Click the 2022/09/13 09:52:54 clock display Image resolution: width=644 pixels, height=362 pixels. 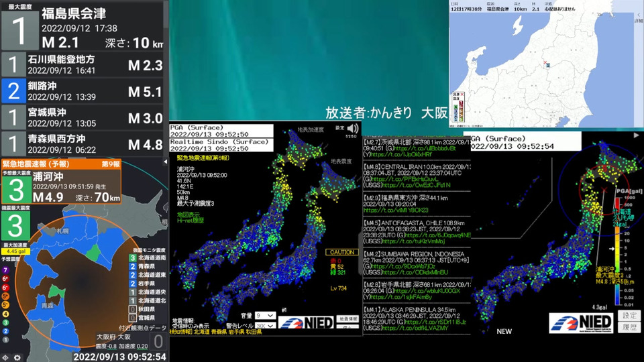119,357
